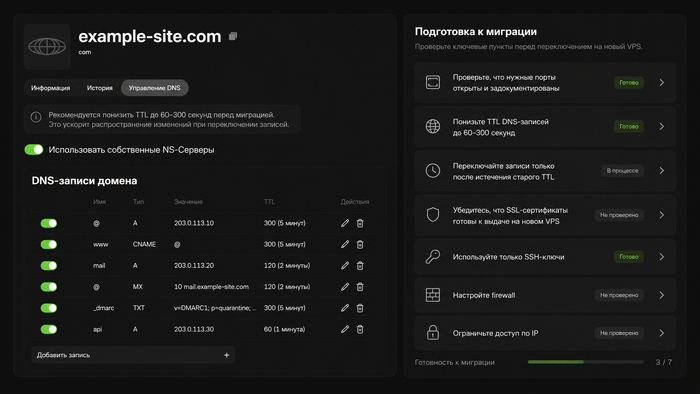Click the globe icon for TTL DNS step
The width and height of the screenshot is (700, 394).
pos(433,127)
